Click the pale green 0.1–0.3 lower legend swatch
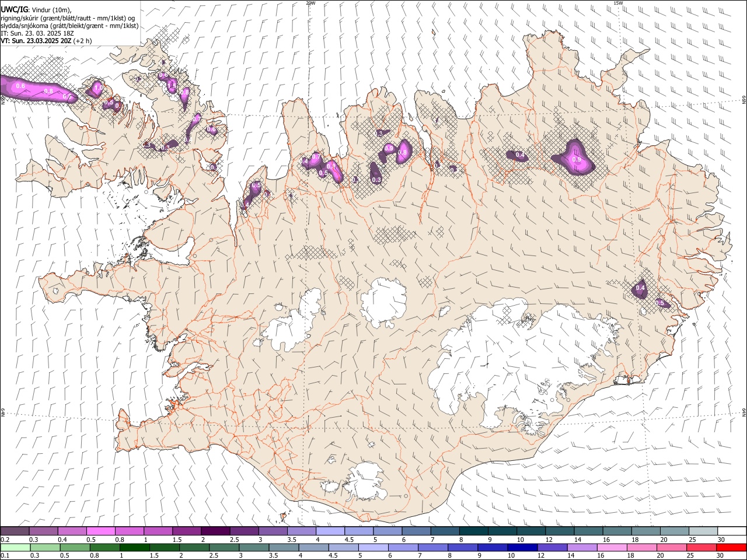 pyautogui.click(x=15, y=547)
